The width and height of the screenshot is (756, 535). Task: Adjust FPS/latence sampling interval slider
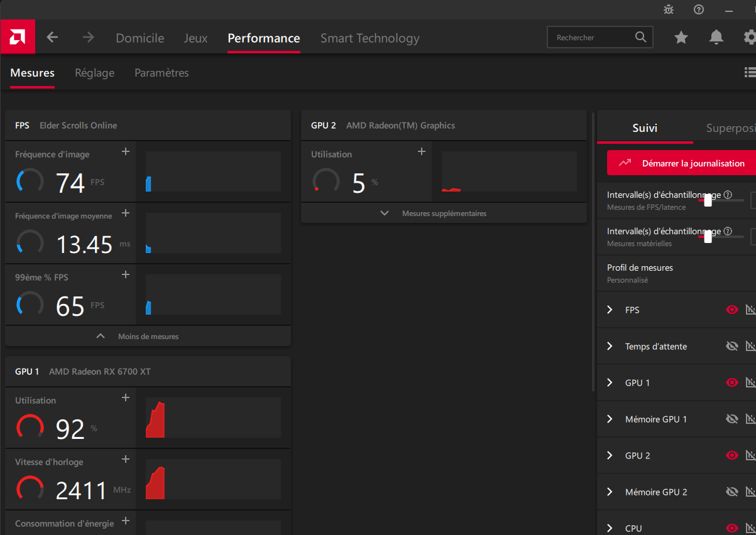708,200
